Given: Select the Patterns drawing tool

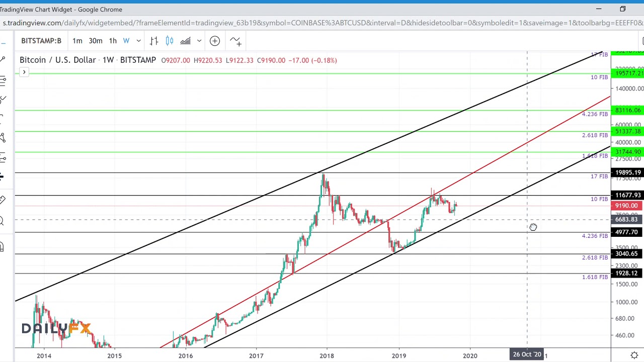Looking at the screenshot, I should point(2,137).
